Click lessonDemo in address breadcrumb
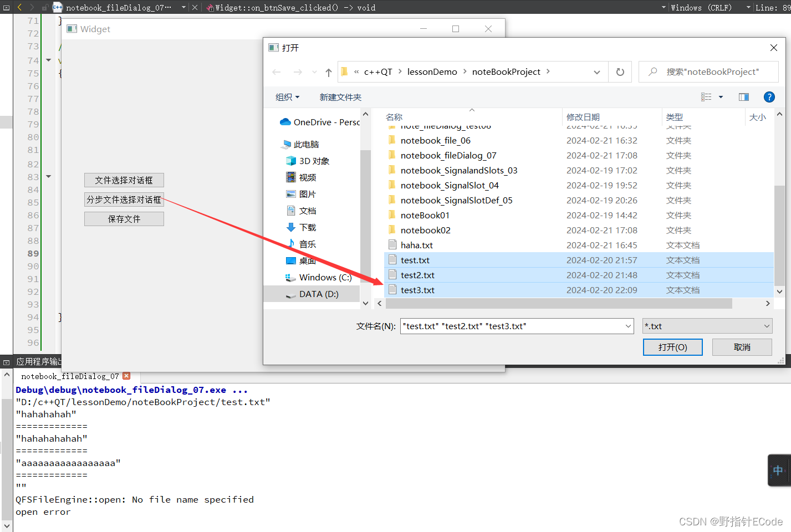Screen dimensions: 791x532 click(x=432, y=72)
